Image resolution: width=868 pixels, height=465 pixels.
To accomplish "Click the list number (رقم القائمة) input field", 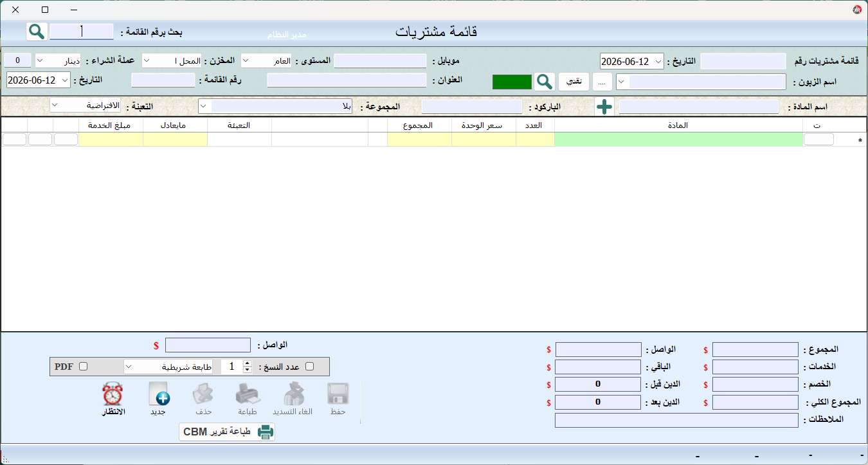I will 163,80.
